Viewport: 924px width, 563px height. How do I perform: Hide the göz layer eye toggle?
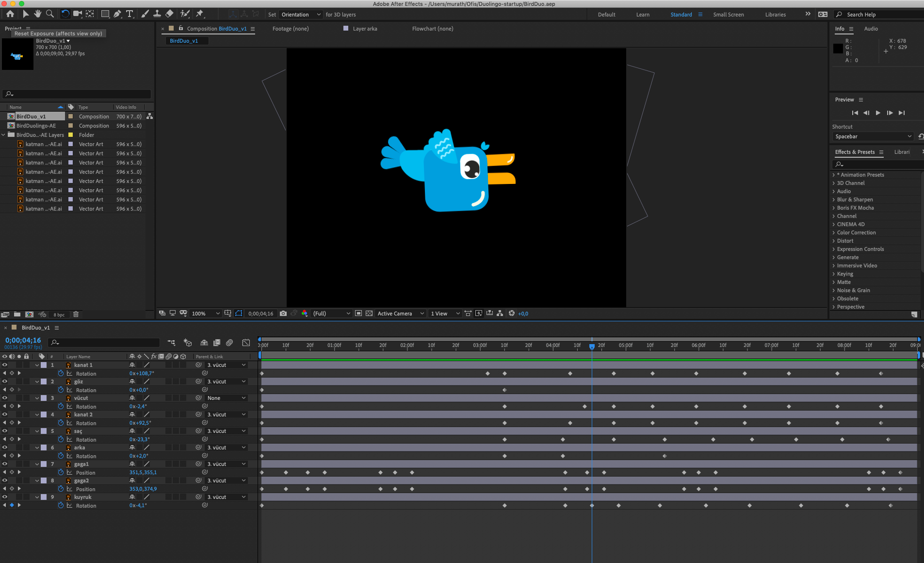[5, 381]
